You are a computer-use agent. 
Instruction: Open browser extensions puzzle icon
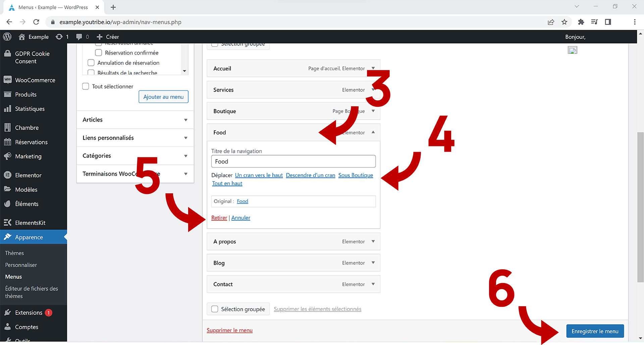(581, 22)
